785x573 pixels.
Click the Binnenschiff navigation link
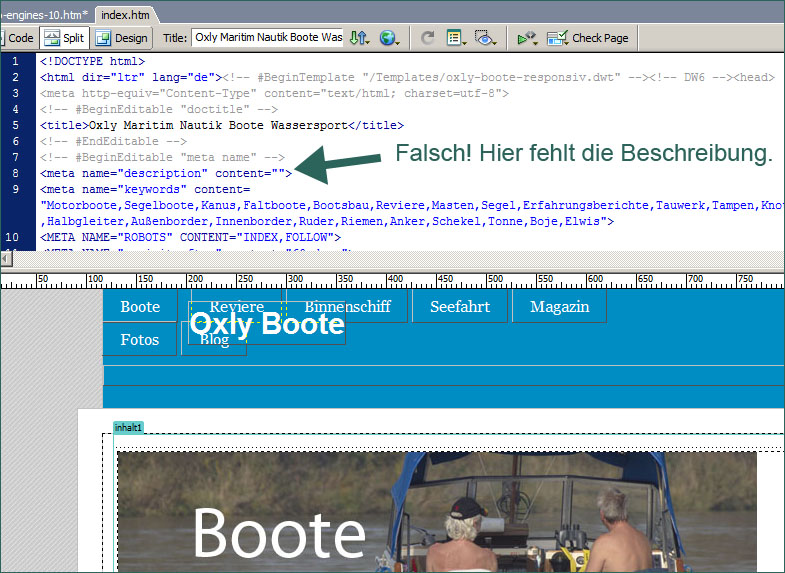[347, 307]
